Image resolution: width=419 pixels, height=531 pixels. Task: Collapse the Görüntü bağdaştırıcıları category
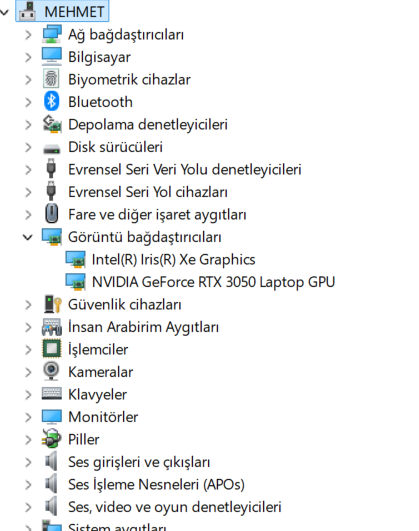pyautogui.click(x=28, y=237)
